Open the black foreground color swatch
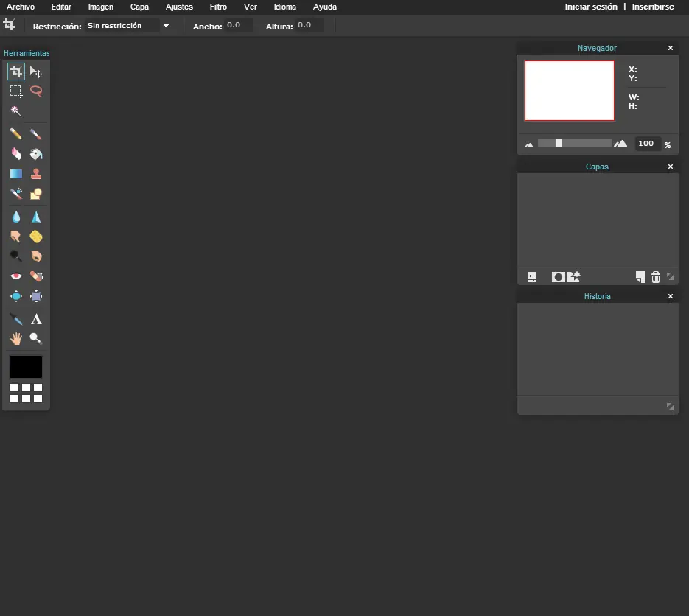This screenshot has width=689, height=616. (x=26, y=367)
